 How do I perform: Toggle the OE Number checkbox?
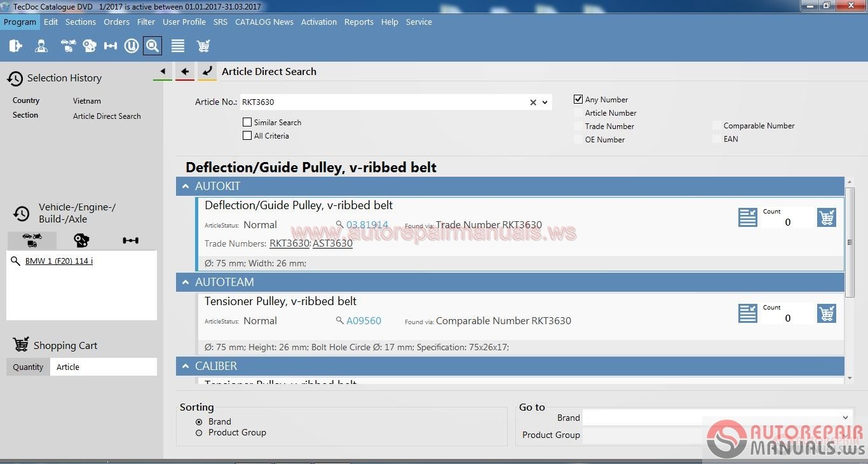(578, 139)
